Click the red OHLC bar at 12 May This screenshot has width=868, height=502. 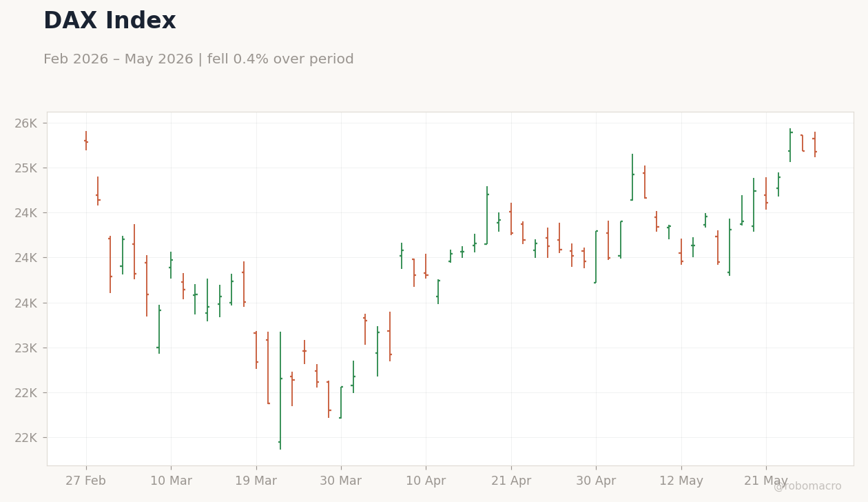(681, 251)
